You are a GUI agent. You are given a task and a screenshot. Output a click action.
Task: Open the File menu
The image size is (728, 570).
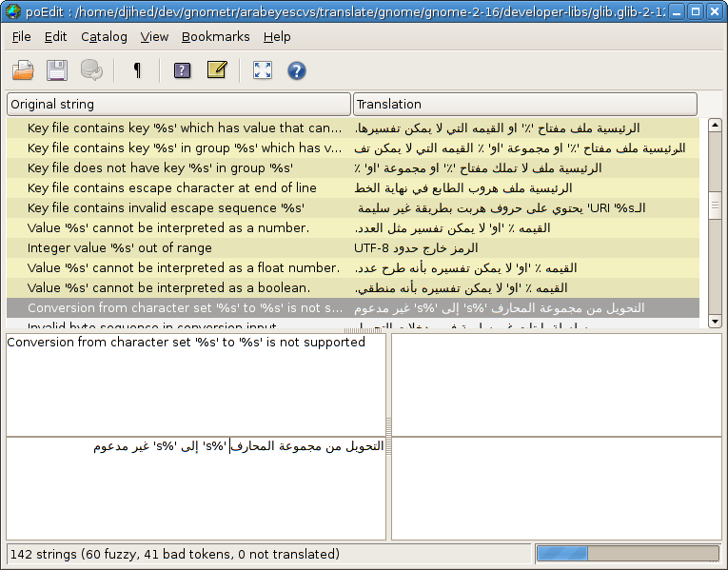tap(21, 36)
